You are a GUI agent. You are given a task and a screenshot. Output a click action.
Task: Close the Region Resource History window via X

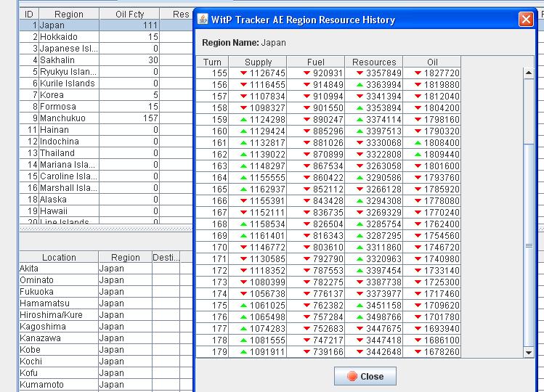point(526,19)
